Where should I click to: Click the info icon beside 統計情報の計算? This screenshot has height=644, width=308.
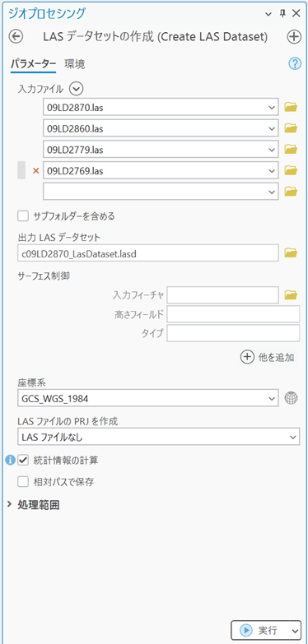coord(9,460)
